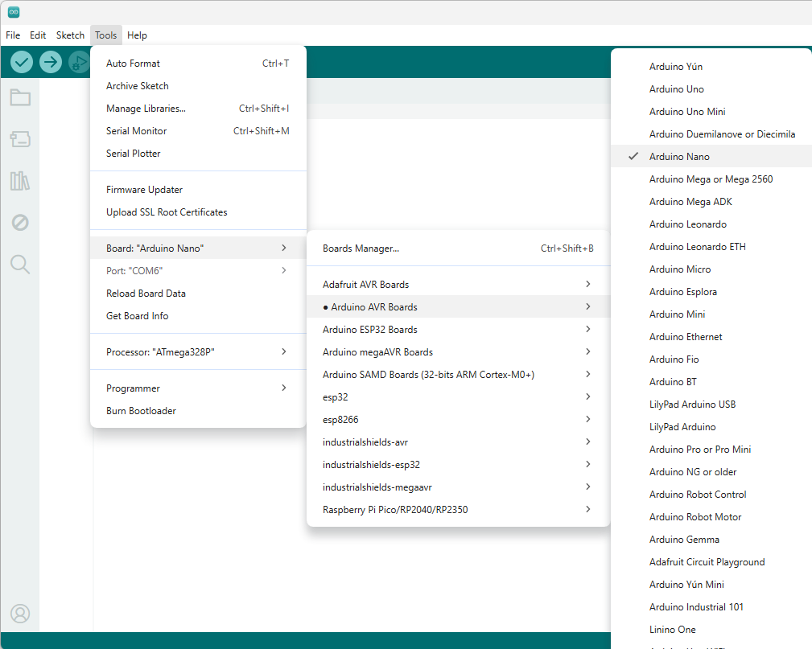
Task: Choose Arduino Duemilanove or Diecimila board
Action: pos(711,134)
